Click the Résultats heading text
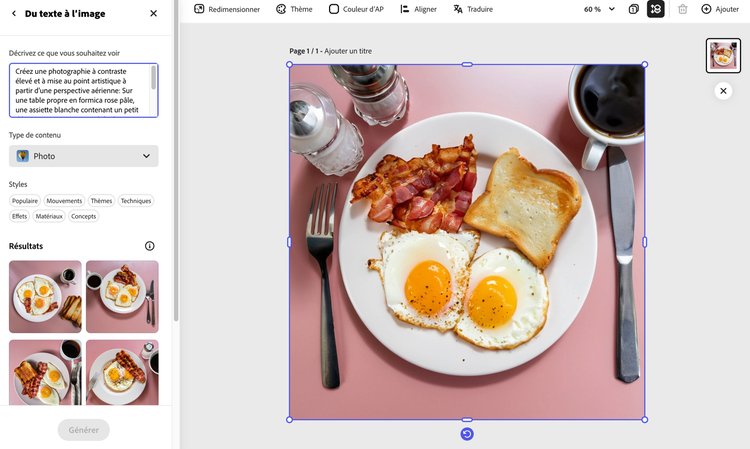Screen dimensions: 750x449 pyautogui.click(x=26, y=246)
